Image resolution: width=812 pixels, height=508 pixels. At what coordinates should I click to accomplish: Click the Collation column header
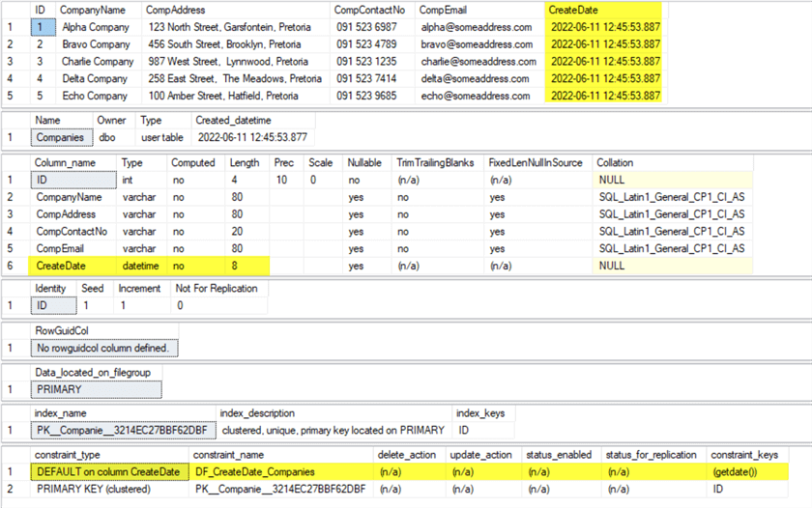[616, 162]
